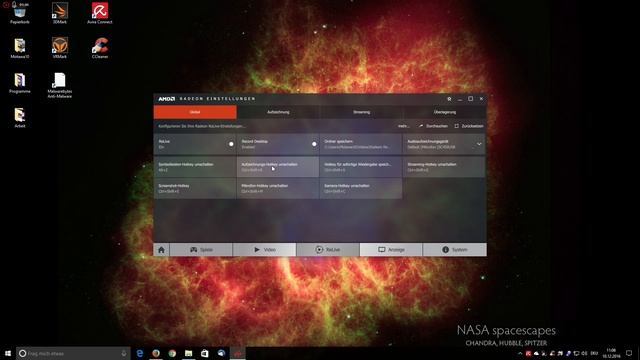The width and height of the screenshot is (640, 360).
Task: Open the Home screen in Radeon Settings
Action: (x=161, y=250)
